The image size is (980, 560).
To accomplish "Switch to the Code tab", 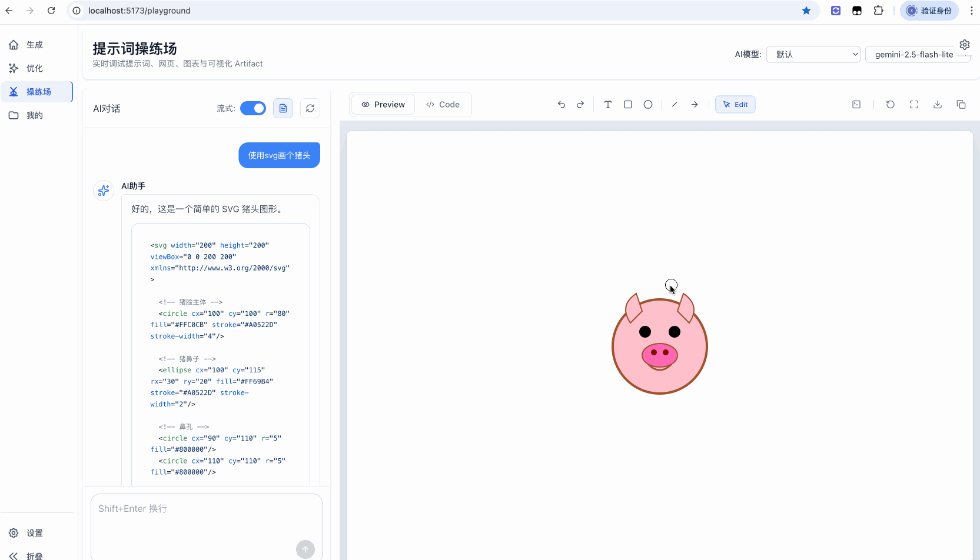I will tap(443, 105).
